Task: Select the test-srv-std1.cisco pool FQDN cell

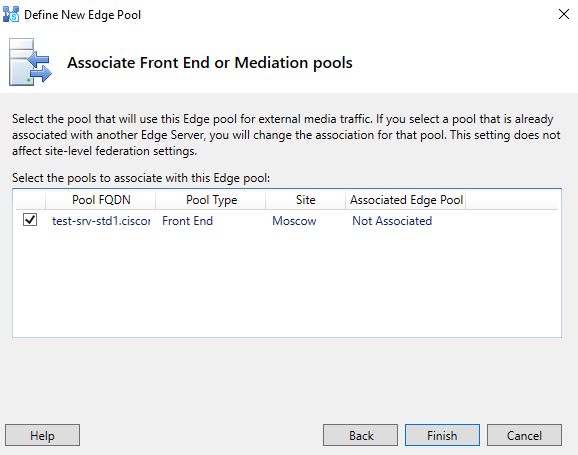Action: click(101, 221)
